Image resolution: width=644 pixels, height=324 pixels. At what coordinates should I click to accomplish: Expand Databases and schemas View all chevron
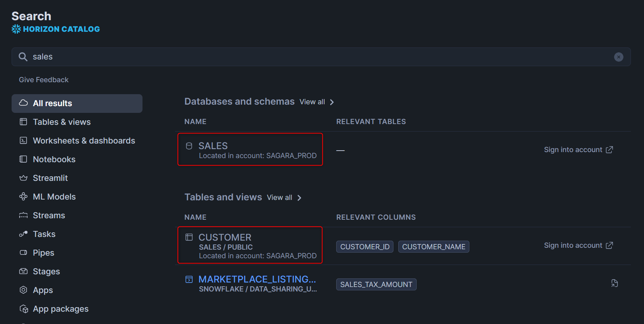tap(332, 102)
